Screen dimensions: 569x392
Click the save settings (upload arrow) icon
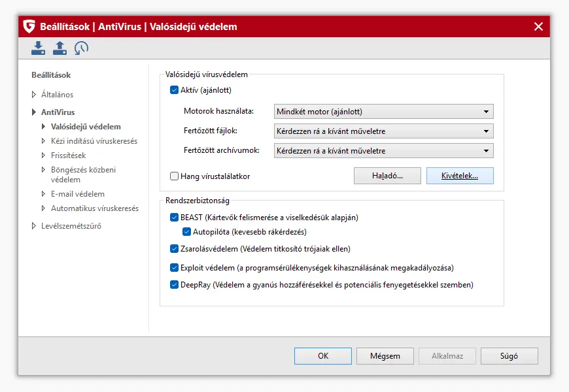click(60, 48)
